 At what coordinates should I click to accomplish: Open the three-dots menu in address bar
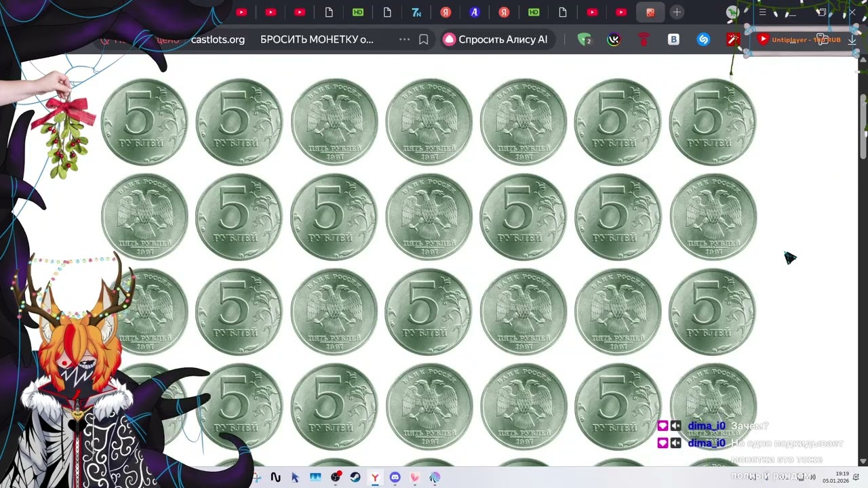(x=404, y=39)
